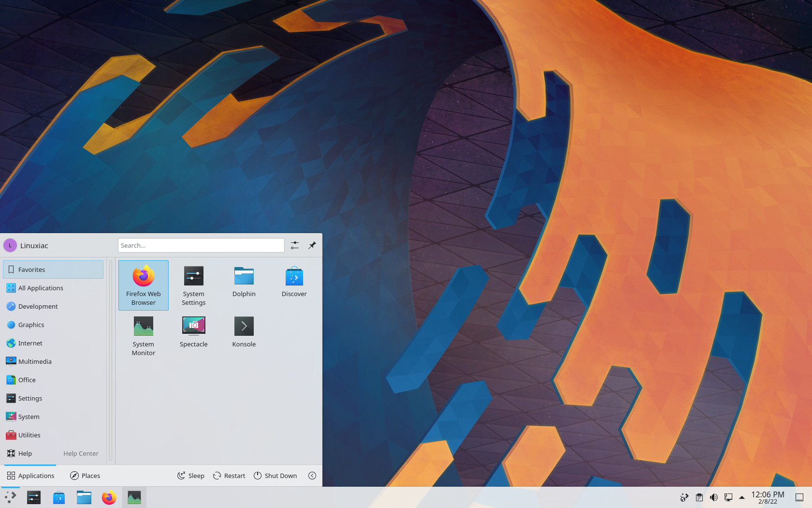Screen dimensions: 812x508
Task: Switch to Places tab
Action: click(85, 476)
